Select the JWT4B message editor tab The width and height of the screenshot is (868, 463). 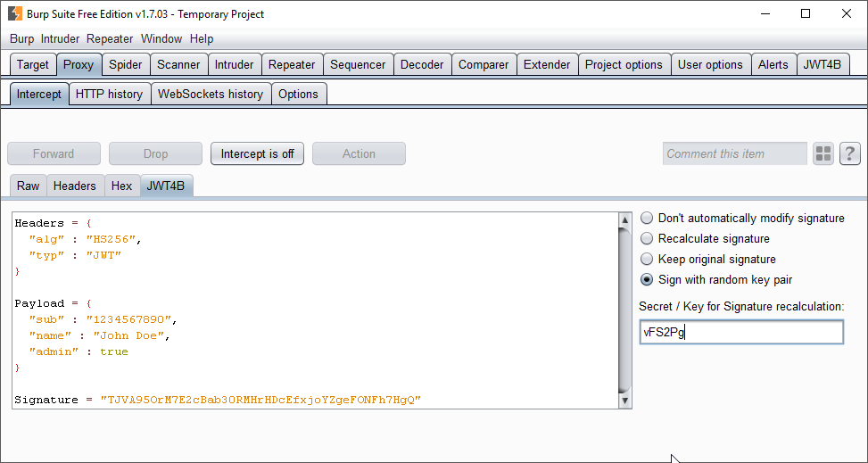click(x=166, y=186)
